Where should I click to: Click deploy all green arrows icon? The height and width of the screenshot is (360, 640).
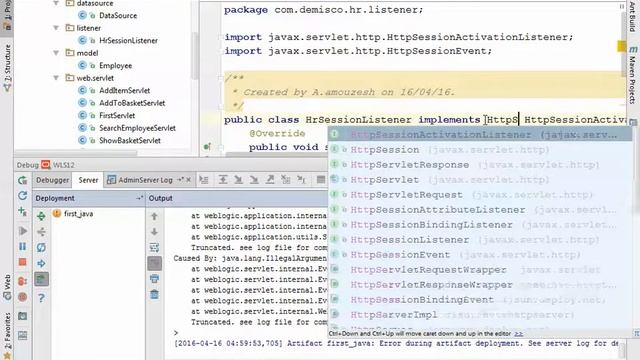(41, 216)
